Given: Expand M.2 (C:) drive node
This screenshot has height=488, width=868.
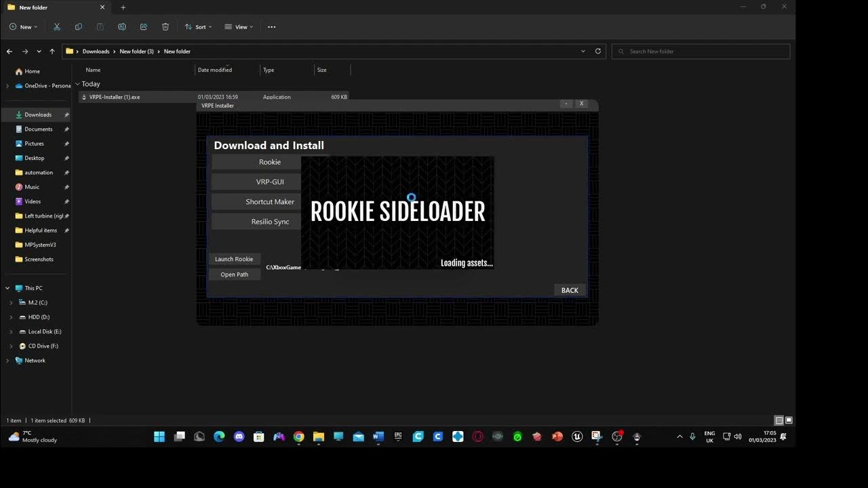Looking at the screenshot, I should [x=12, y=302].
